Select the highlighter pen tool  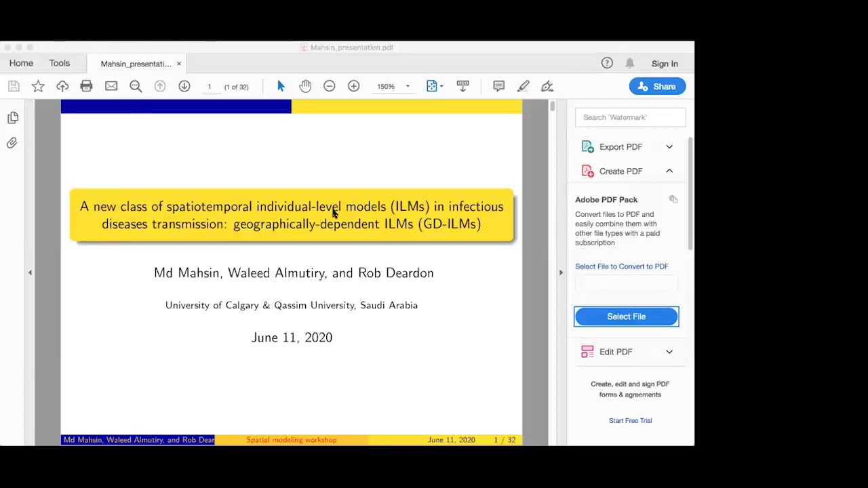[524, 86]
